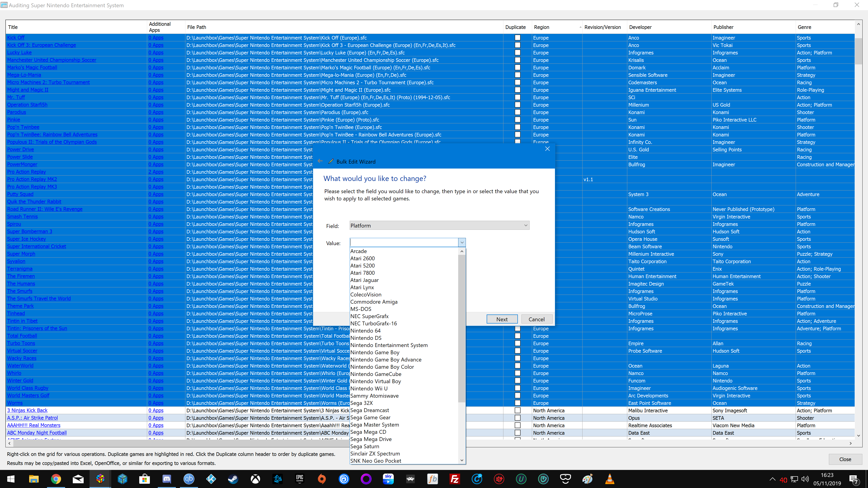
Task: Toggle Duplicate checkbox for ABC Monday Night Football
Action: (x=518, y=433)
